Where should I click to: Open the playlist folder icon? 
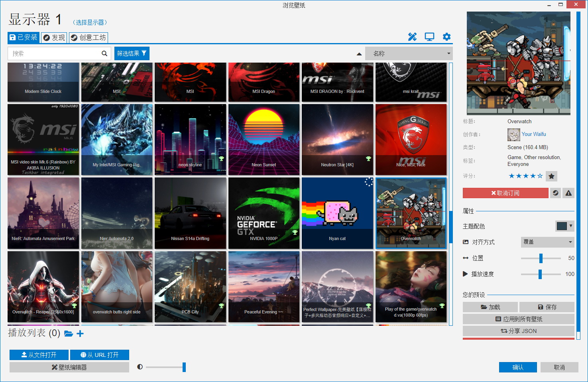click(69, 333)
